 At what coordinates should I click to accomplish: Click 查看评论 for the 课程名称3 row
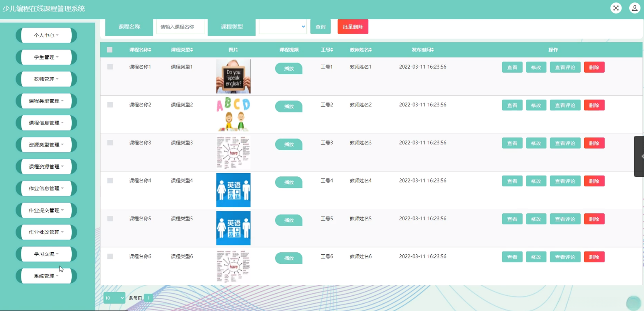click(x=565, y=143)
